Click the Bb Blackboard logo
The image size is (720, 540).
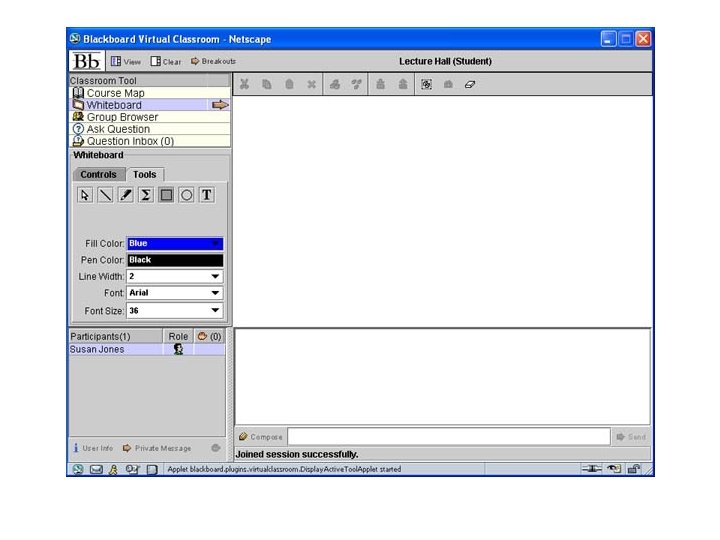point(87,61)
